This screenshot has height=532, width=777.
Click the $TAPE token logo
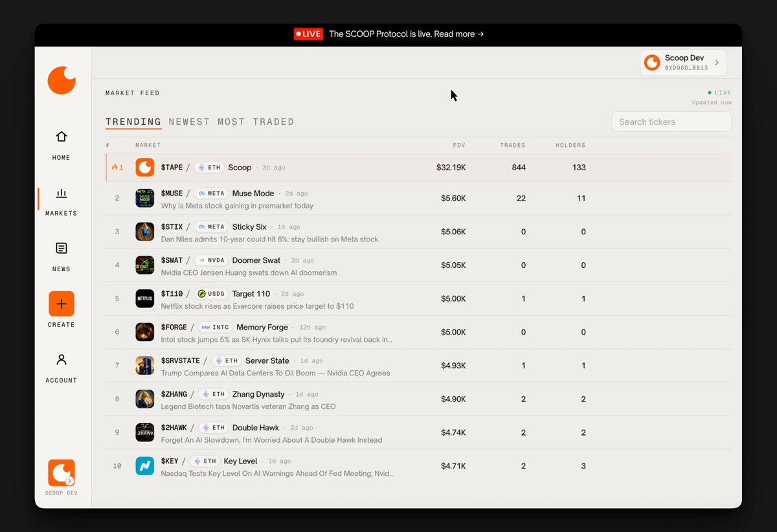tap(144, 167)
